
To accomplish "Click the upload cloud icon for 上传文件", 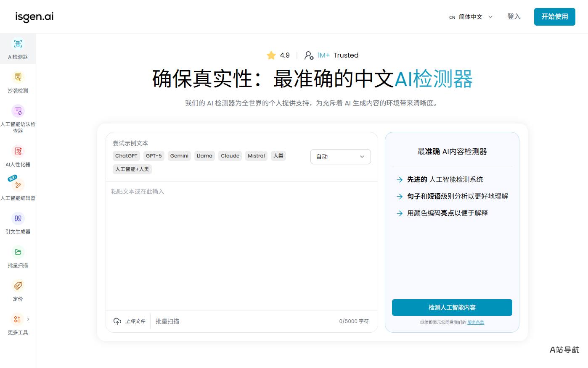I will click(117, 321).
